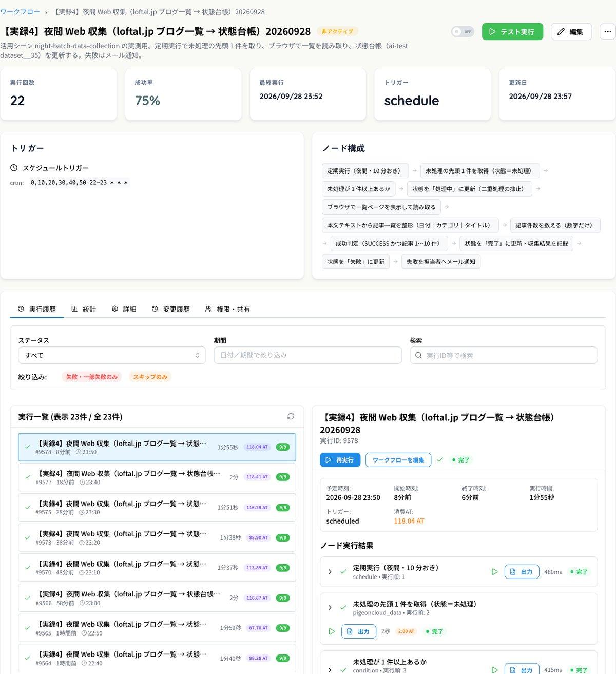Viewport: 616px width, 674px height.
Task: Toggle the workflow active OFF switch
Action: point(463,32)
